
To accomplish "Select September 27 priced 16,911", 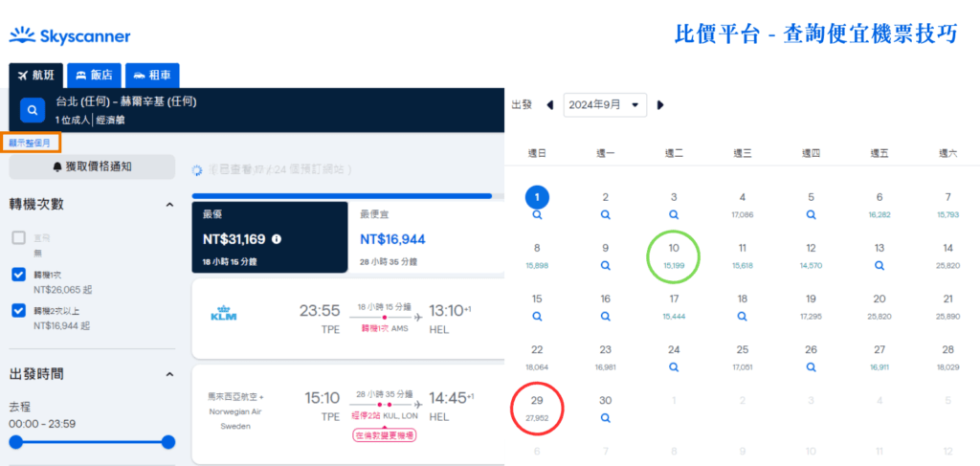I will tap(880, 358).
